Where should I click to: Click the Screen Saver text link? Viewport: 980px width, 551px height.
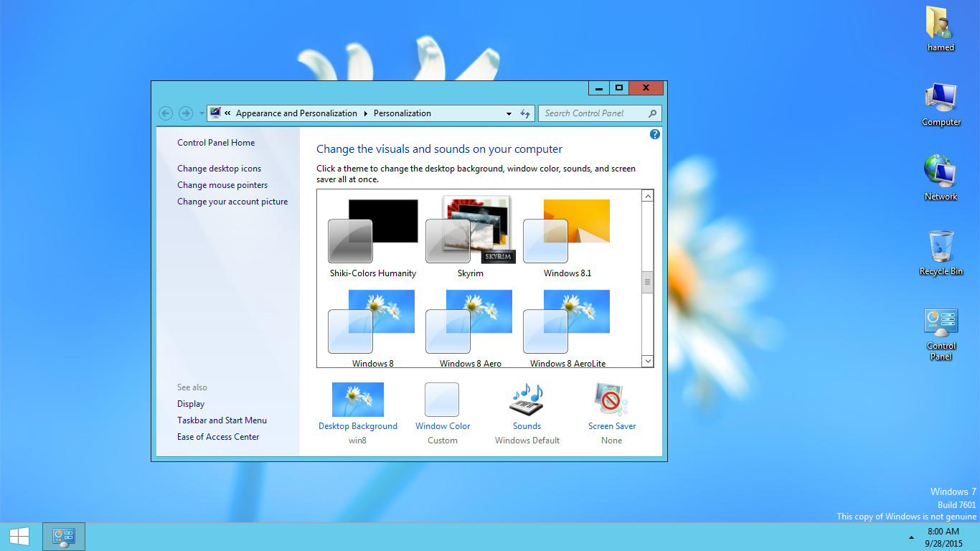tap(612, 426)
